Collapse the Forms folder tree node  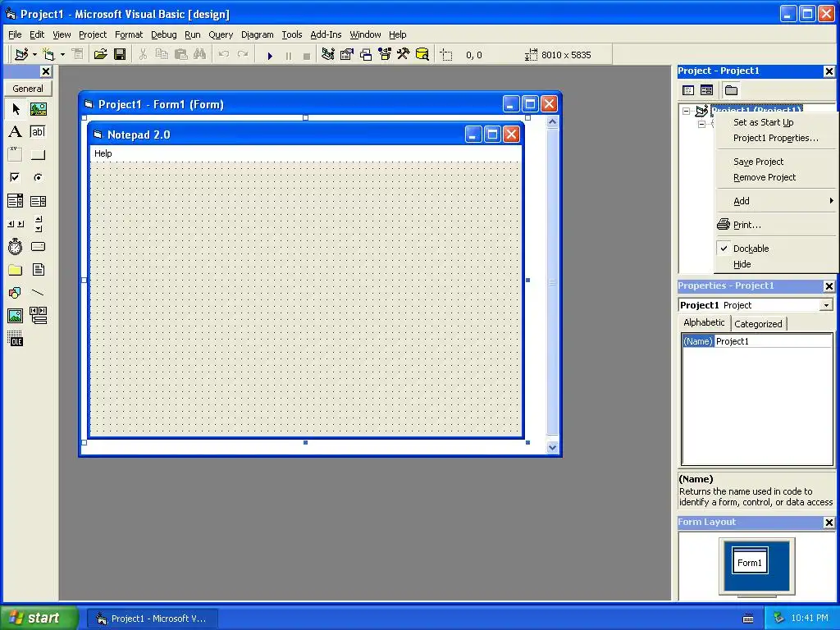(x=702, y=125)
